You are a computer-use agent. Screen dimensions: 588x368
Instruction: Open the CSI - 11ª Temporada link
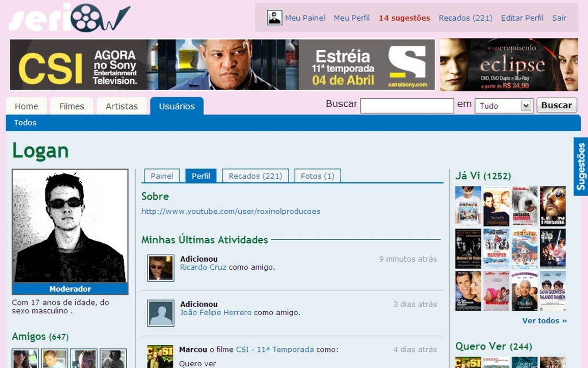[275, 350]
